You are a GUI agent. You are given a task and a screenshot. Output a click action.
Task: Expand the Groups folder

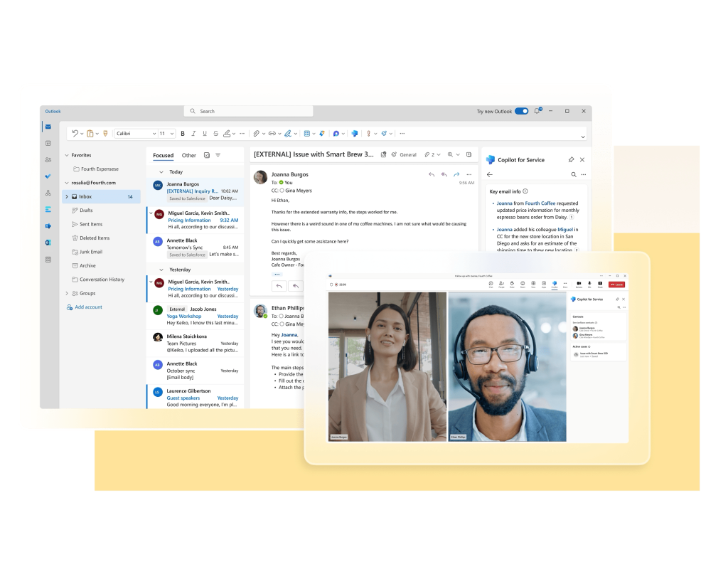tap(67, 293)
